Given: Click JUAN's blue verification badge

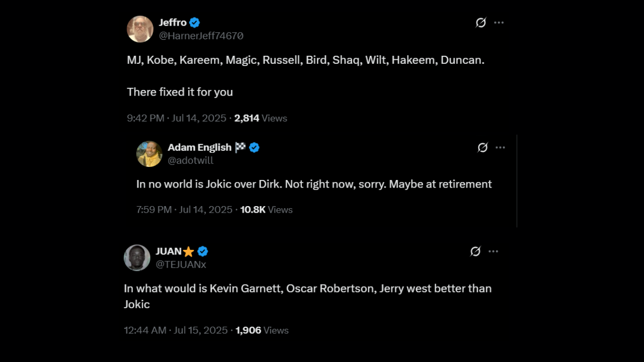Looking at the screenshot, I should tap(202, 251).
